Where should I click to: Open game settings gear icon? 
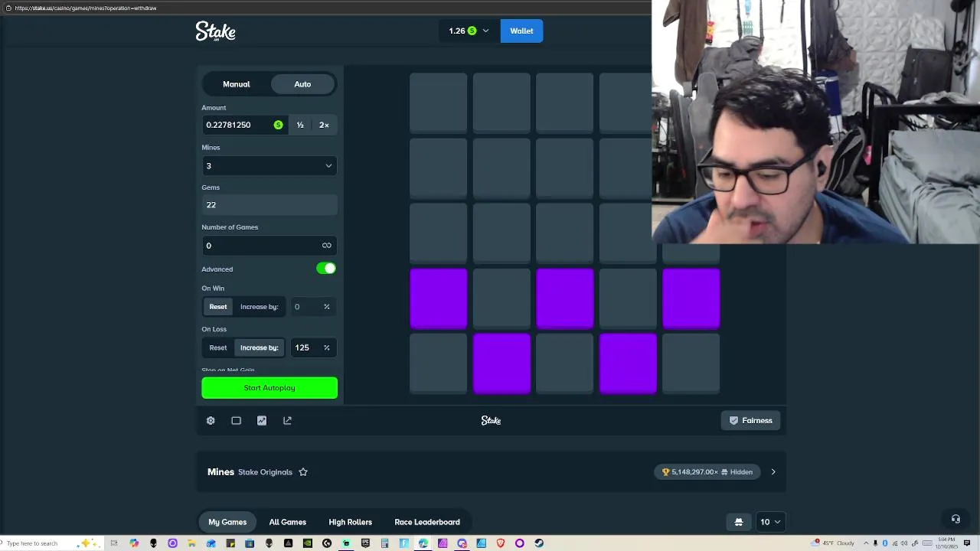(211, 420)
